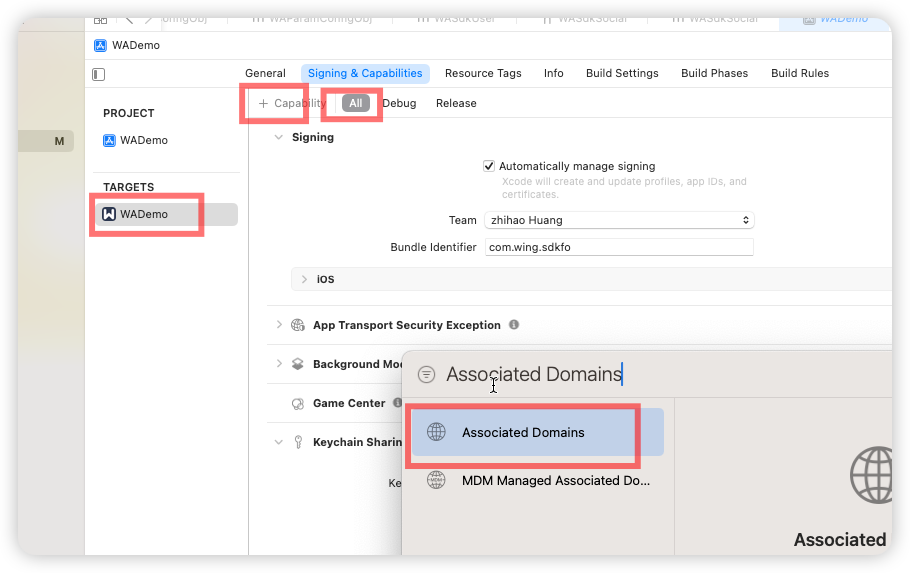Open the Build Phases tab

[714, 73]
